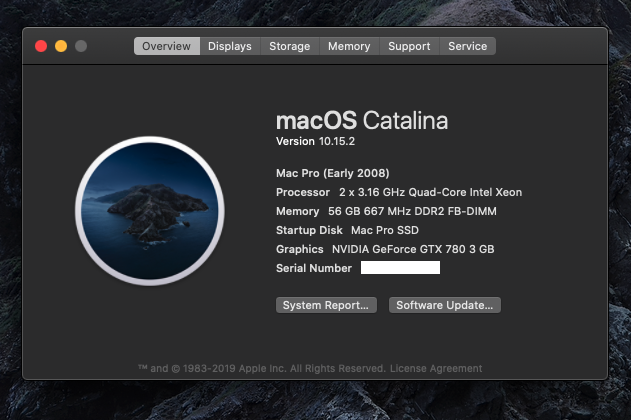Open the Service tab

point(468,46)
